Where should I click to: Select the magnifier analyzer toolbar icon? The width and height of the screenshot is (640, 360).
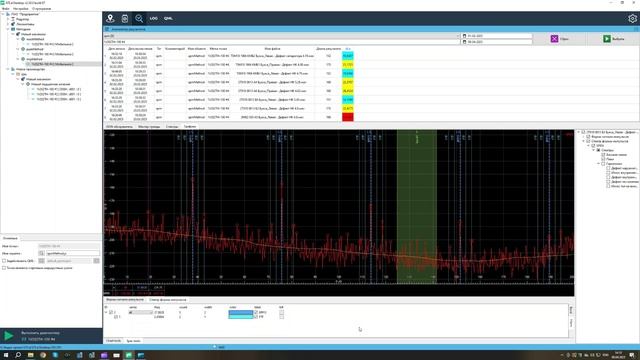point(139,18)
